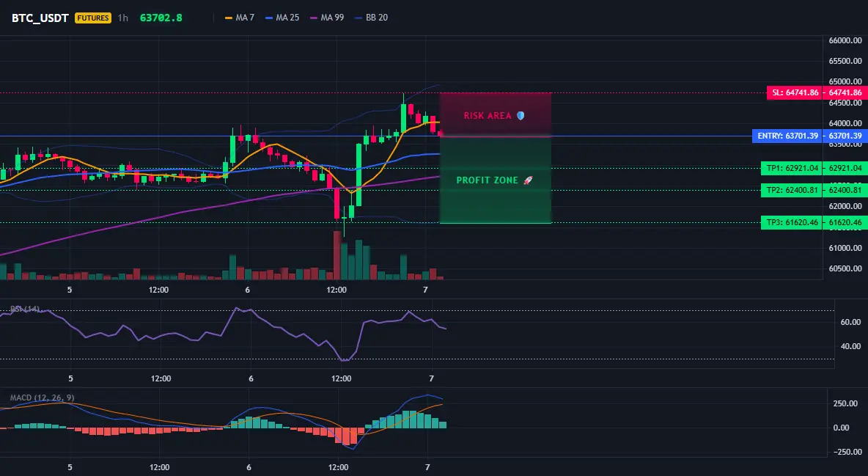
Task: Click MACD axis value 0.00
Action: [x=842, y=428]
